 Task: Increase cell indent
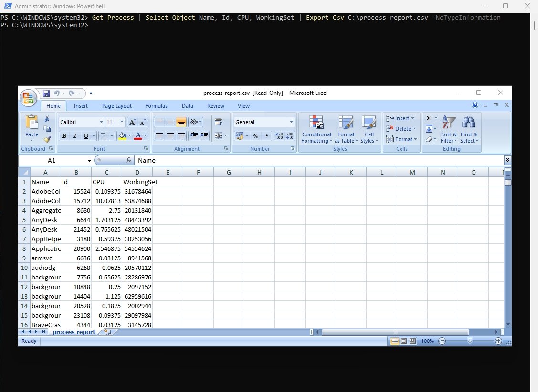[x=204, y=136]
